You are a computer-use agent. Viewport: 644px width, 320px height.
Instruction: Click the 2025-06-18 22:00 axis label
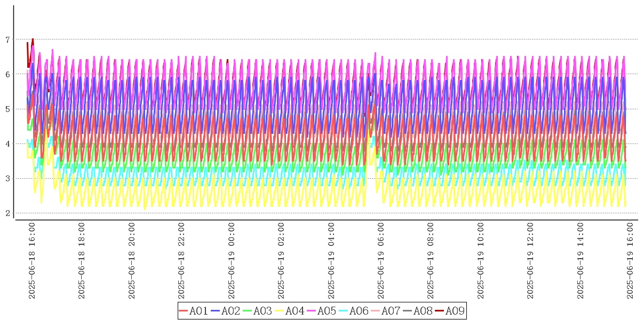[181, 260]
